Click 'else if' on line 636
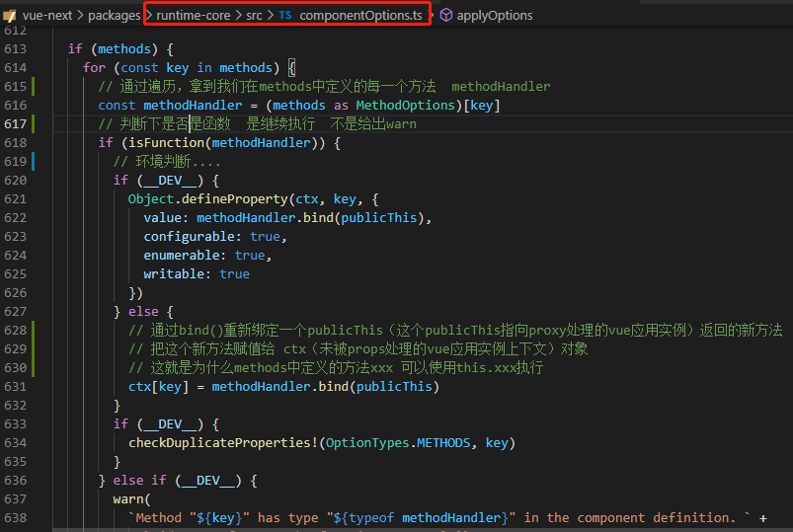 [x=139, y=480]
